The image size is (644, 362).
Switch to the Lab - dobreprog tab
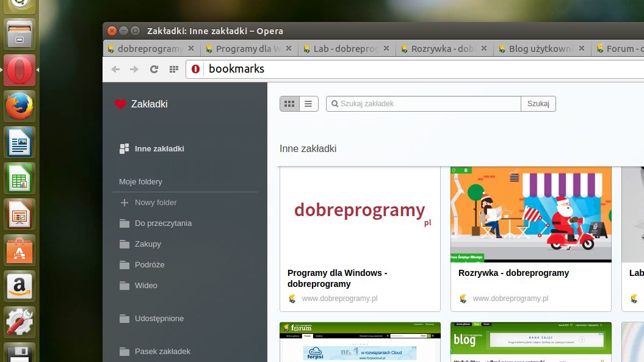(x=346, y=49)
